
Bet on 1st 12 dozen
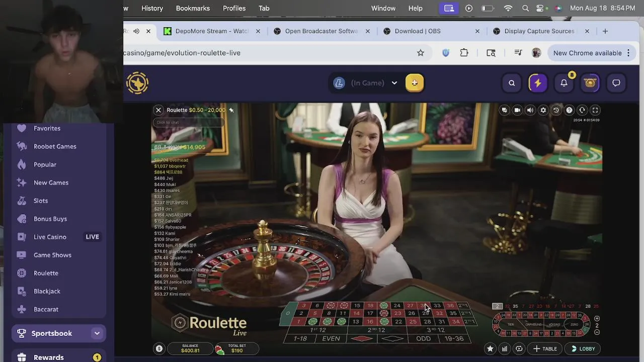click(x=318, y=330)
